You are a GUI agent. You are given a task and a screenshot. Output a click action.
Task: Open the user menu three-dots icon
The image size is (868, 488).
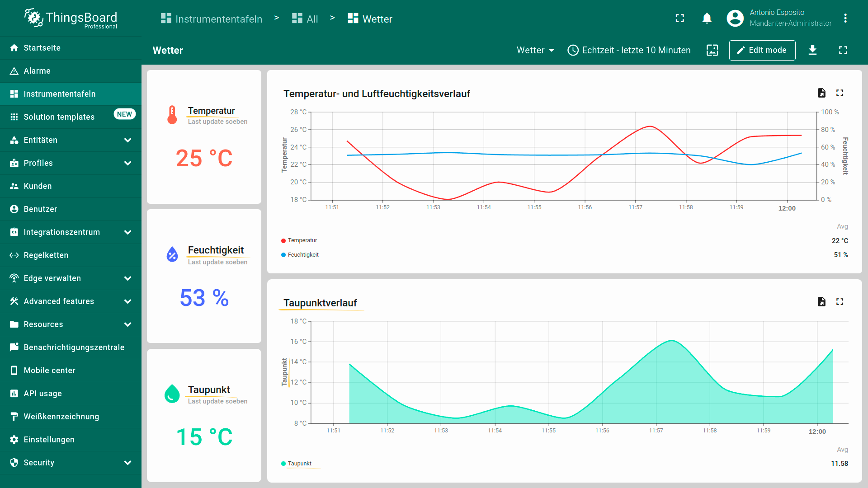pos(845,19)
